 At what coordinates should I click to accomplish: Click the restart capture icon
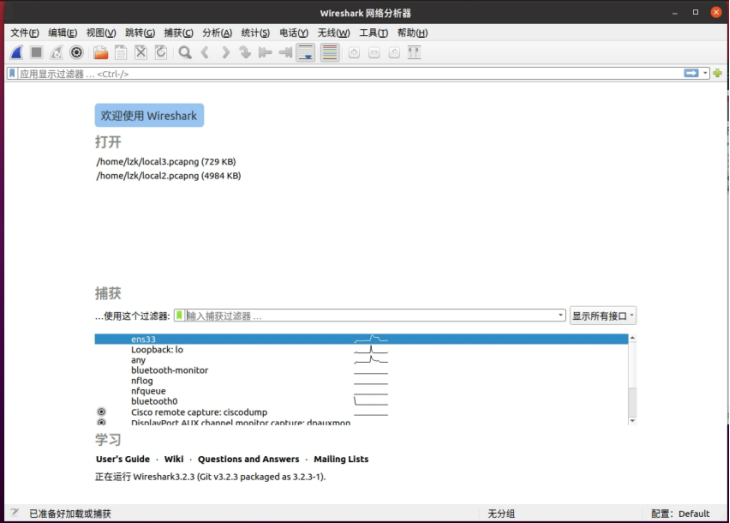(x=56, y=53)
